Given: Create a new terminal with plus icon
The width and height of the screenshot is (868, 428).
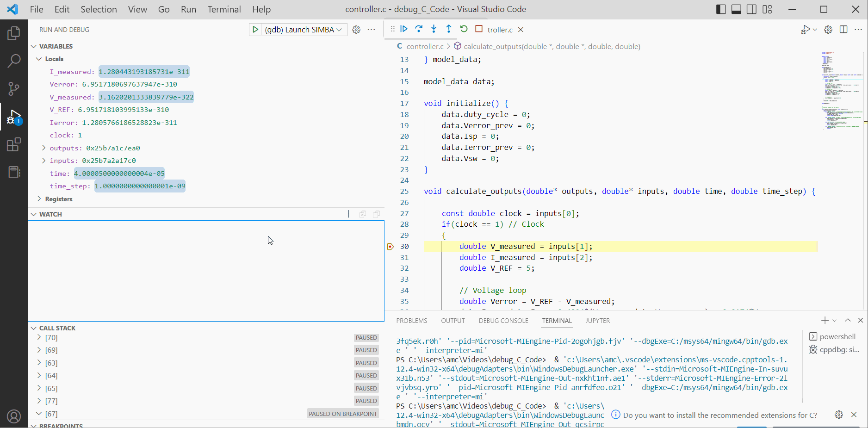Looking at the screenshot, I should [x=825, y=320].
